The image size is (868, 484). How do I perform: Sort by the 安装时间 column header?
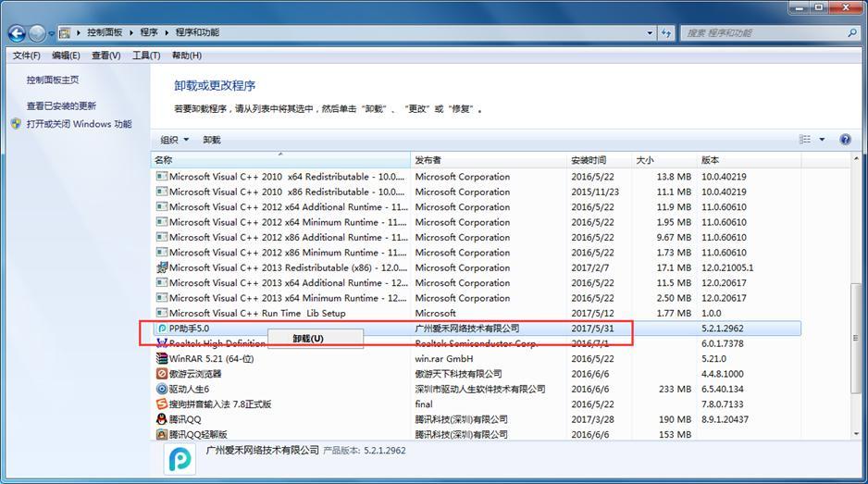click(600, 159)
